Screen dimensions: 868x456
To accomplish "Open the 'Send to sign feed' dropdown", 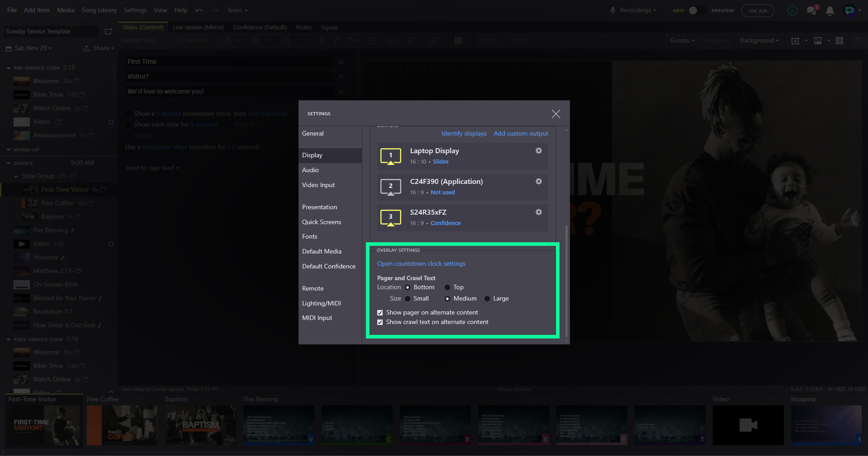I will click(152, 168).
